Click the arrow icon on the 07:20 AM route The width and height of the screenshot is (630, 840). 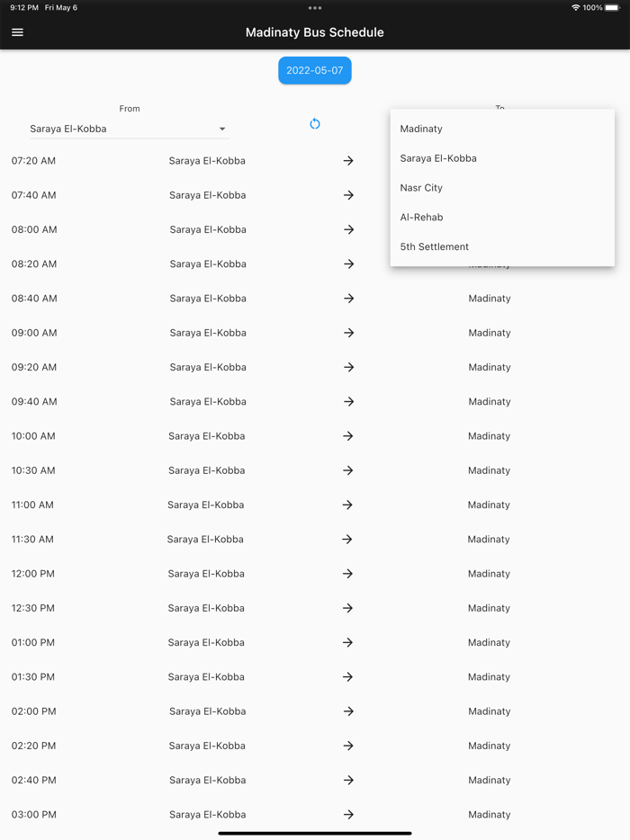pyautogui.click(x=348, y=161)
